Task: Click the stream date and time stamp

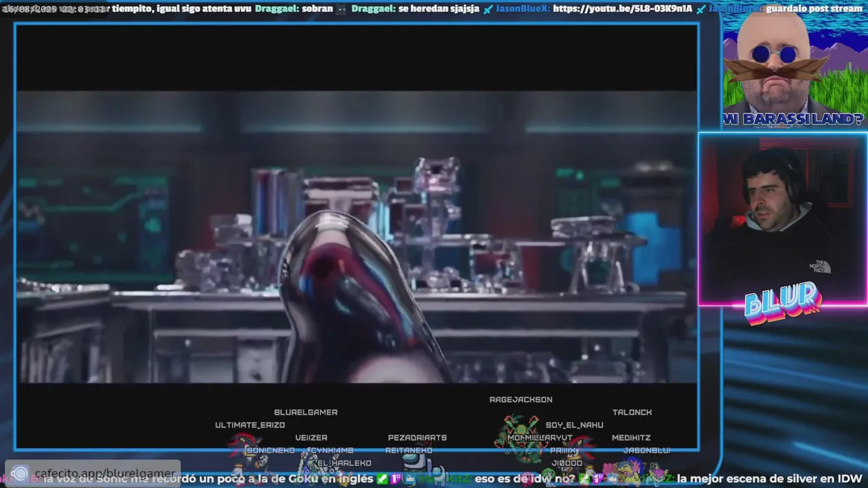Action: tap(53, 9)
